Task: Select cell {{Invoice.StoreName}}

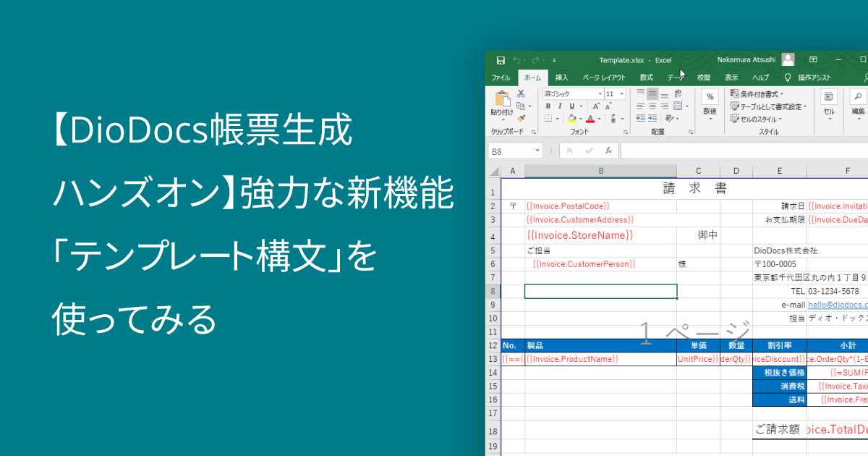Action: point(600,235)
